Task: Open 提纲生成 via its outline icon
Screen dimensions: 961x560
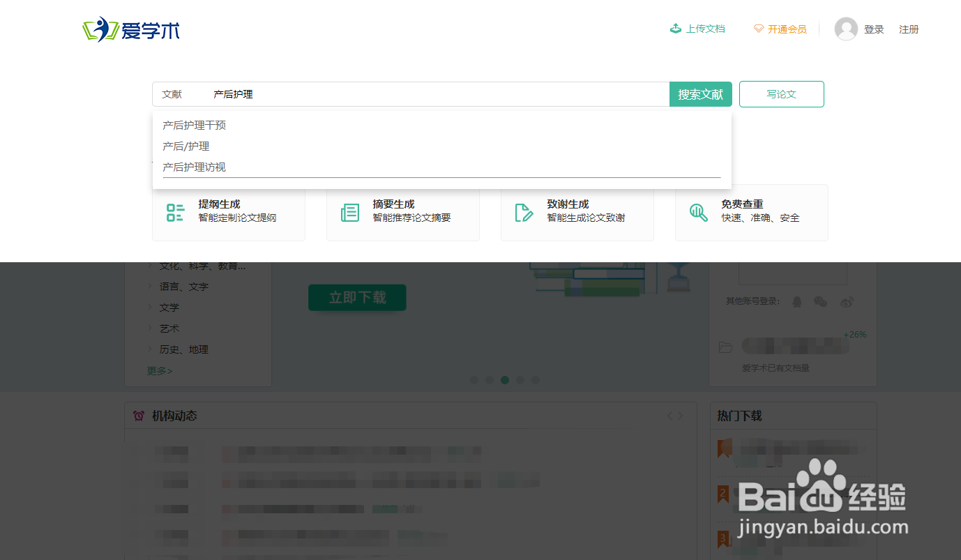Action: tap(174, 212)
